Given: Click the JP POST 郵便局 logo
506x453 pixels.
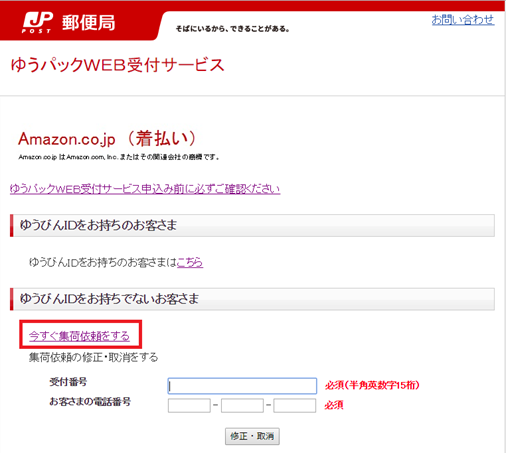Looking at the screenshot, I should tap(69, 23).
